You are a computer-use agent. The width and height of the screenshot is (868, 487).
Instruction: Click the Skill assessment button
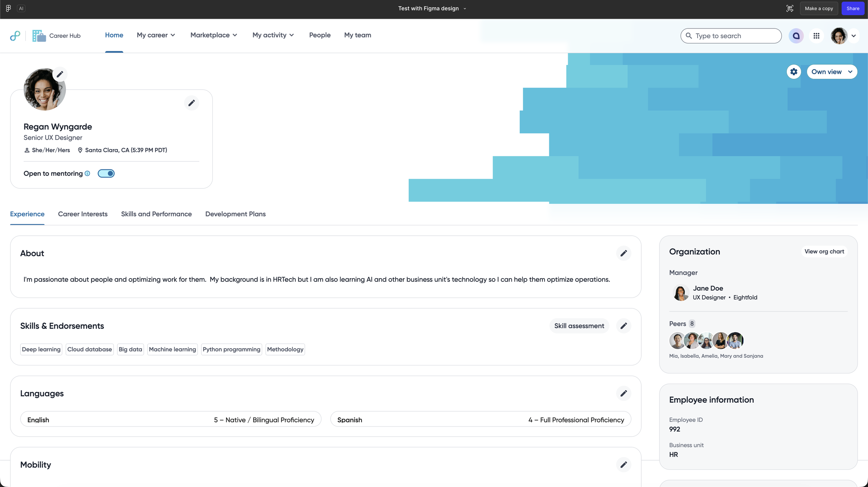click(579, 326)
